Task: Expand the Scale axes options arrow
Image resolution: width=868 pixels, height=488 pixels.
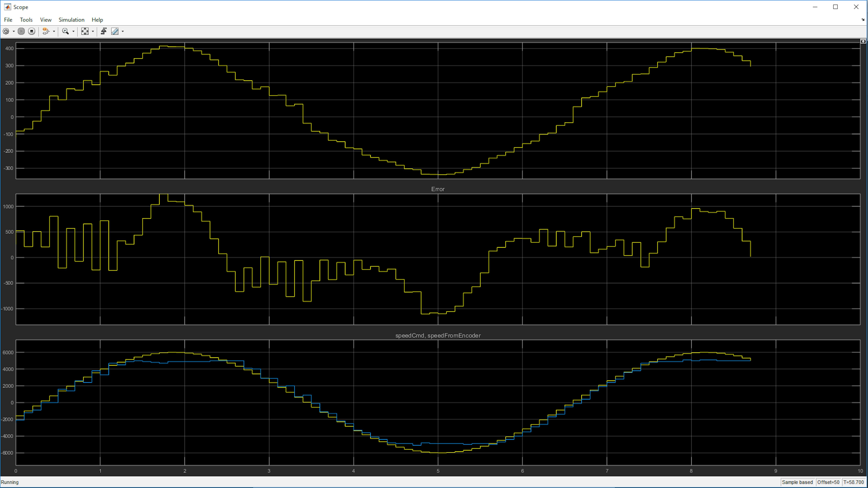Action: [93, 31]
